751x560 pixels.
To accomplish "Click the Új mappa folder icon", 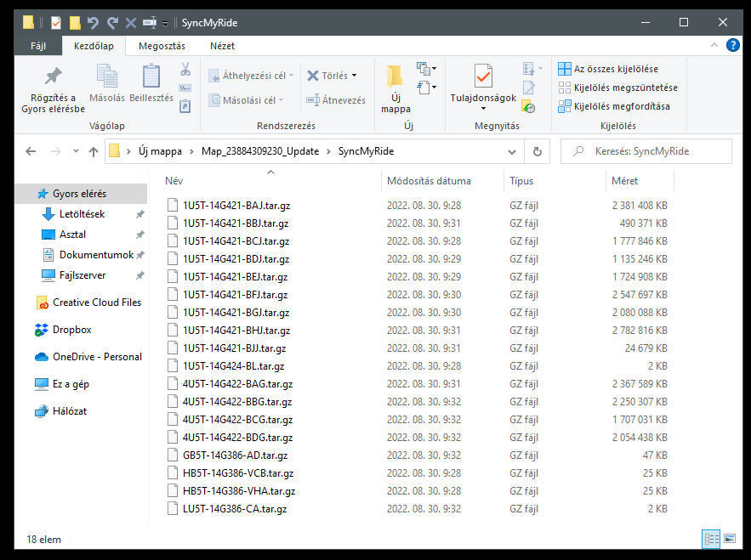I will 395,76.
